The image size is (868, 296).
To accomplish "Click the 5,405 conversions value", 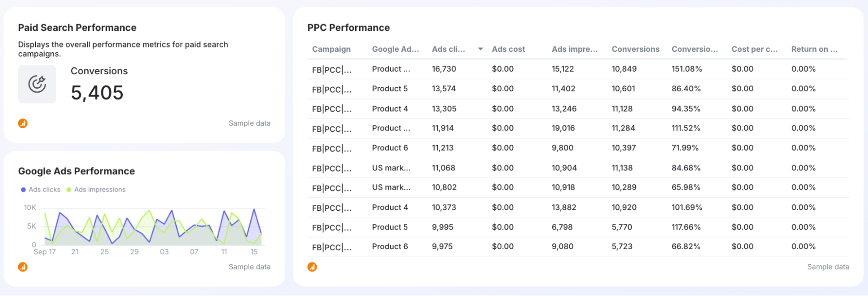I will click(97, 93).
